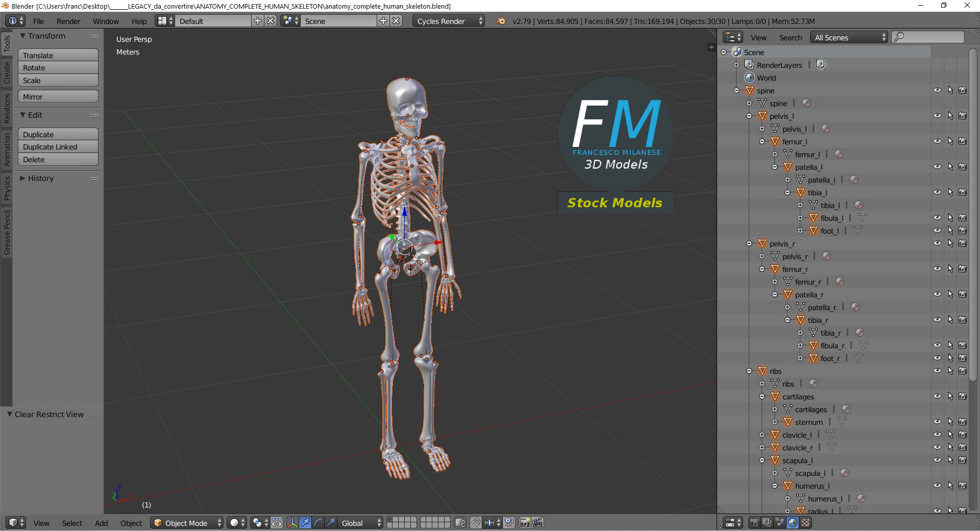The image size is (980, 531).
Task: Collapse the pelvis_r tree branch
Action: [x=749, y=243]
